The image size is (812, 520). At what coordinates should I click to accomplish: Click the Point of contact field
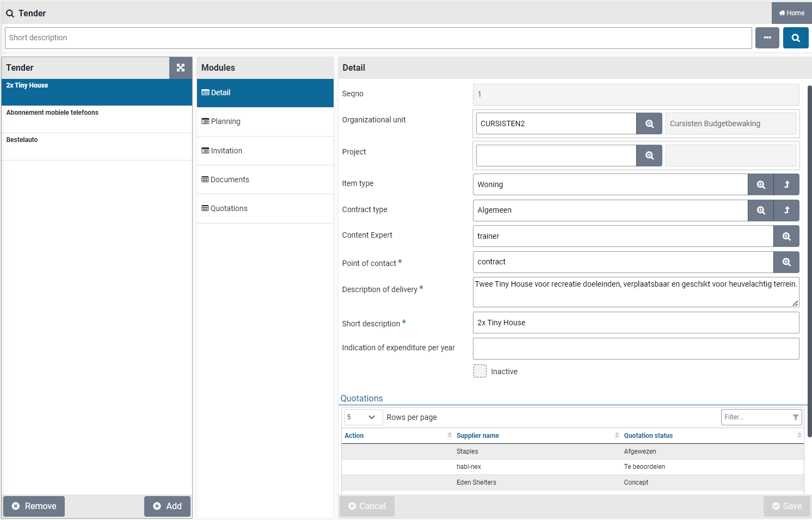tap(623, 262)
